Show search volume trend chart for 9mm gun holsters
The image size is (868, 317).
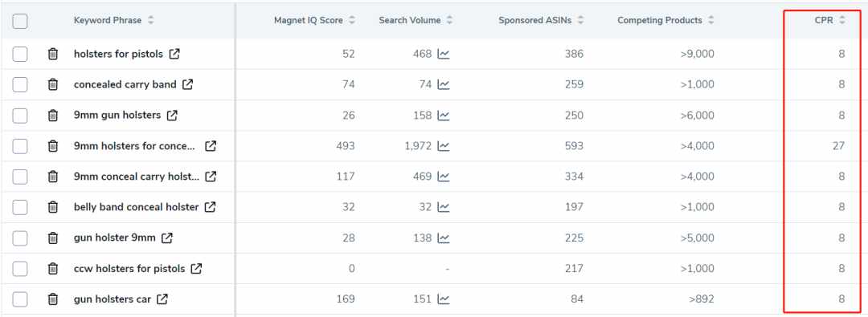pos(444,116)
